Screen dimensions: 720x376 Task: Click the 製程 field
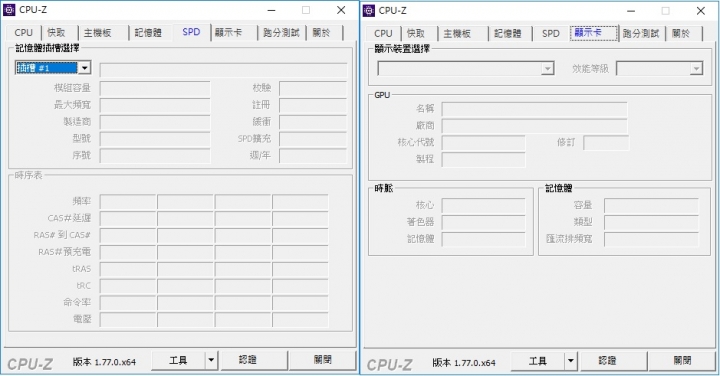tap(484, 160)
